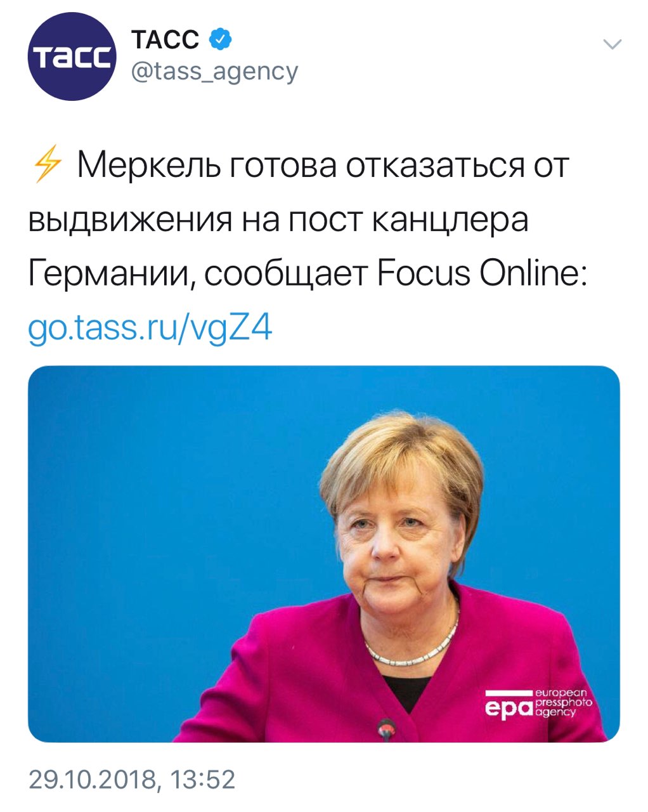Open the go.tass.ru/vgZ4 link

(x=150, y=329)
